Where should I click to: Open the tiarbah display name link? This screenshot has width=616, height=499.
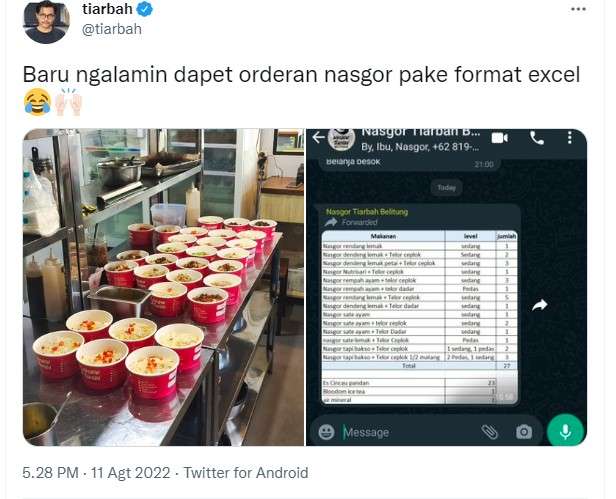[107, 9]
